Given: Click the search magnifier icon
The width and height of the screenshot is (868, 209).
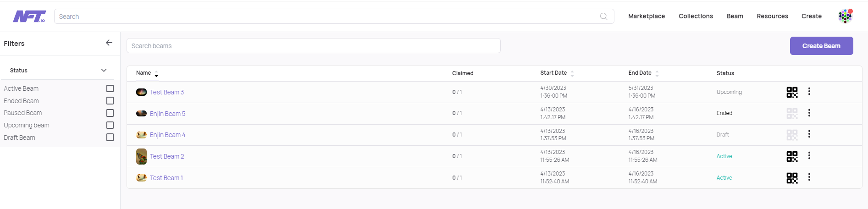Looking at the screenshot, I should pyautogui.click(x=604, y=16).
